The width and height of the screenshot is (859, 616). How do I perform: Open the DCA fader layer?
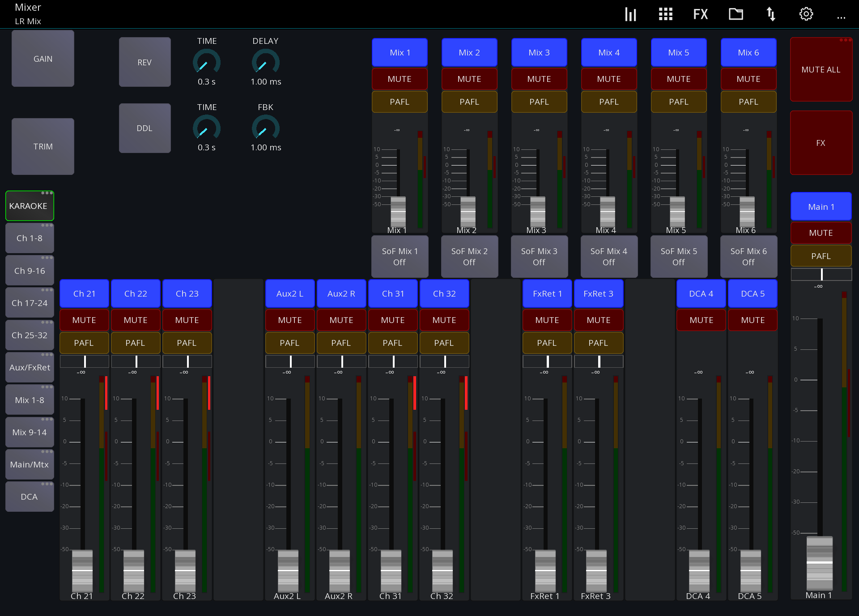point(30,497)
